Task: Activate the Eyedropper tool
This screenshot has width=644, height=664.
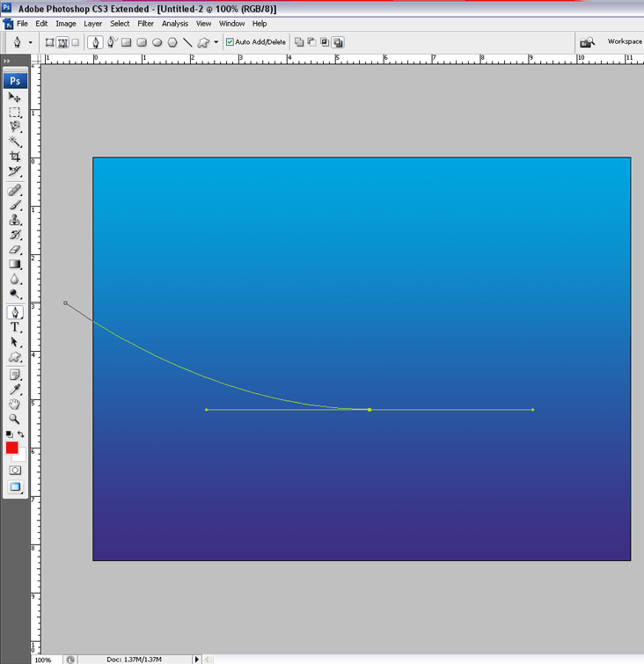Action: point(15,390)
